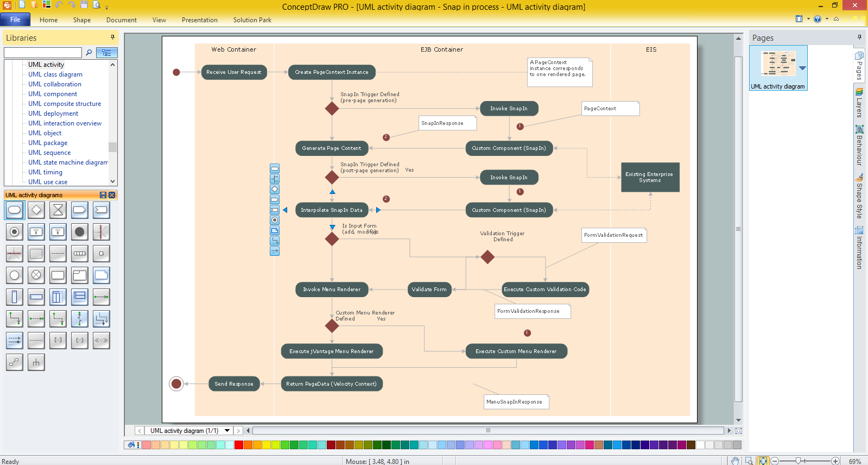Pick the red color swatch in palette
Image resolution: width=868 pixels, height=465 pixels.
[238, 445]
